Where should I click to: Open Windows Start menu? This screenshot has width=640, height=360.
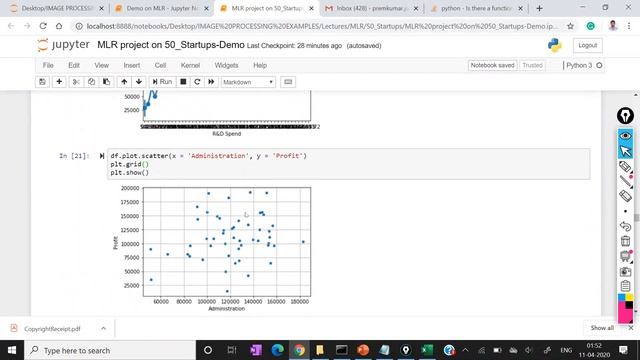pyautogui.click(x=12, y=350)
